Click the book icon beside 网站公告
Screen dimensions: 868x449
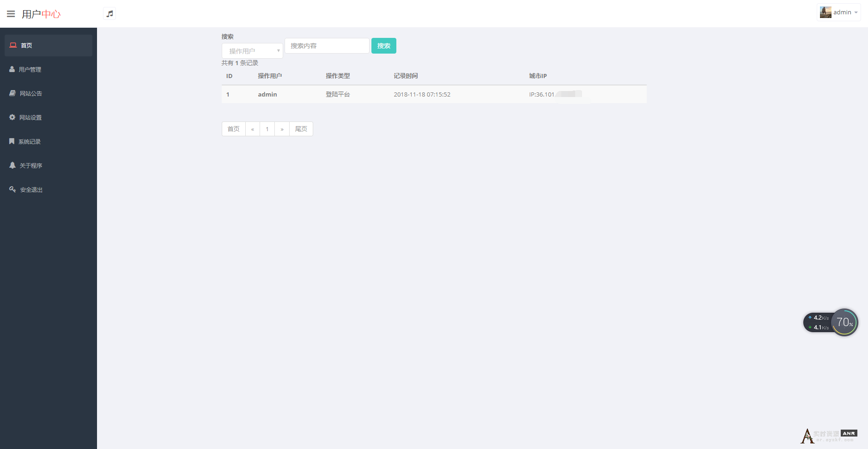[12, 93]
